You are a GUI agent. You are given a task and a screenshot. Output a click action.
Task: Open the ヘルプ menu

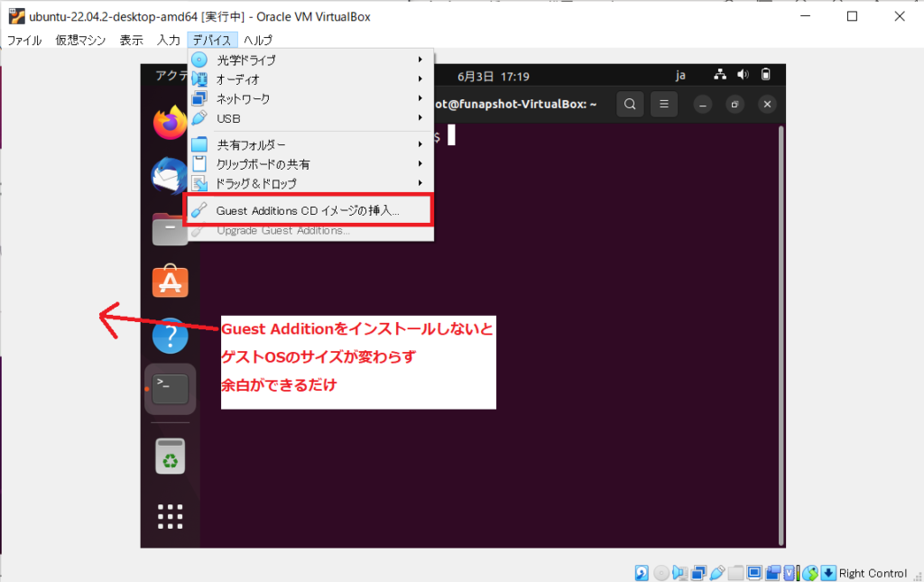click(258, 40)
